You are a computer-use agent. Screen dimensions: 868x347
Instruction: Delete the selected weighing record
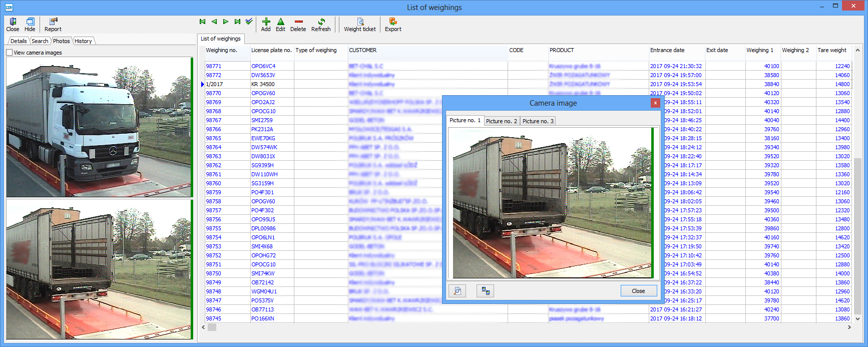tap(298, 22)
